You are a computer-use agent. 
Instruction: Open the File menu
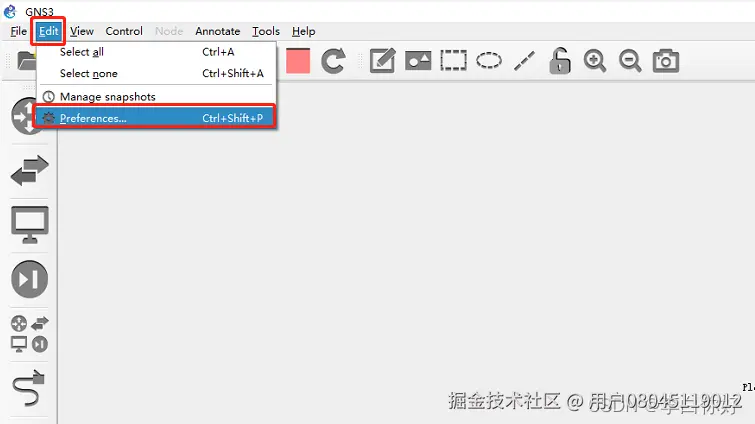pos(18,31)
